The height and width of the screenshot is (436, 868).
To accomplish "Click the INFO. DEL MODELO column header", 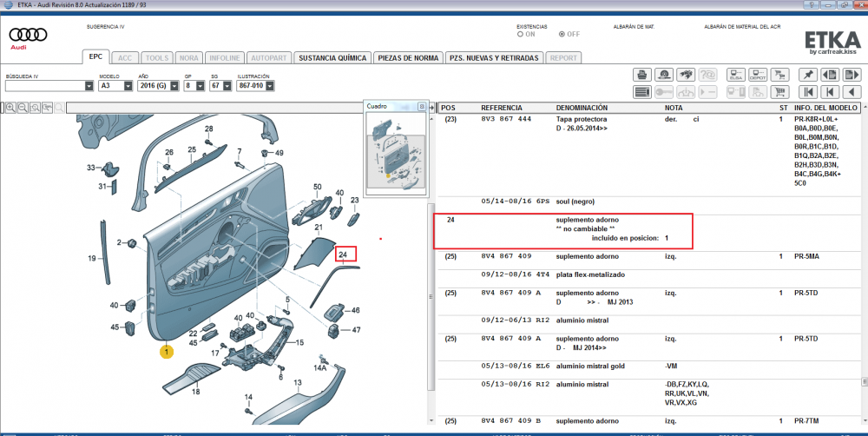I will pyautogui.click(x=825, y=108).
